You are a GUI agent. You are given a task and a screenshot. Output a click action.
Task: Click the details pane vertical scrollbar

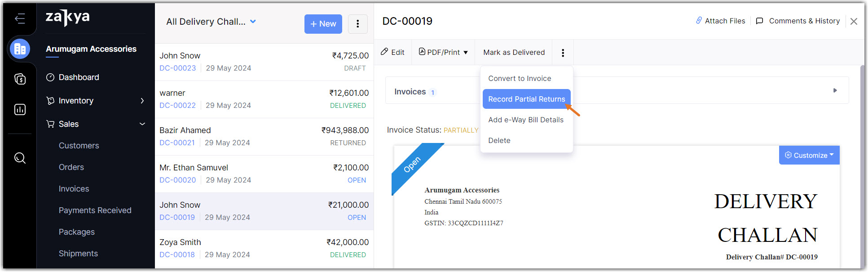coord(862,167)
